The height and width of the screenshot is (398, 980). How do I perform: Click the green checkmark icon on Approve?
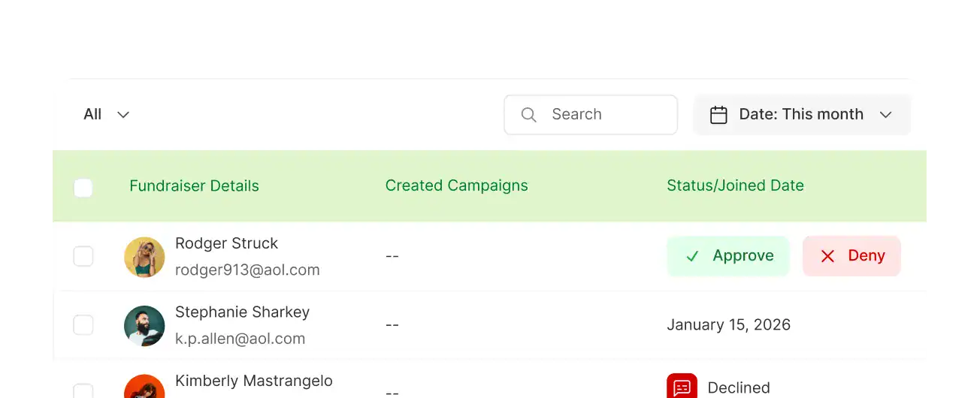pyautogui.click(x=692, y=256)
